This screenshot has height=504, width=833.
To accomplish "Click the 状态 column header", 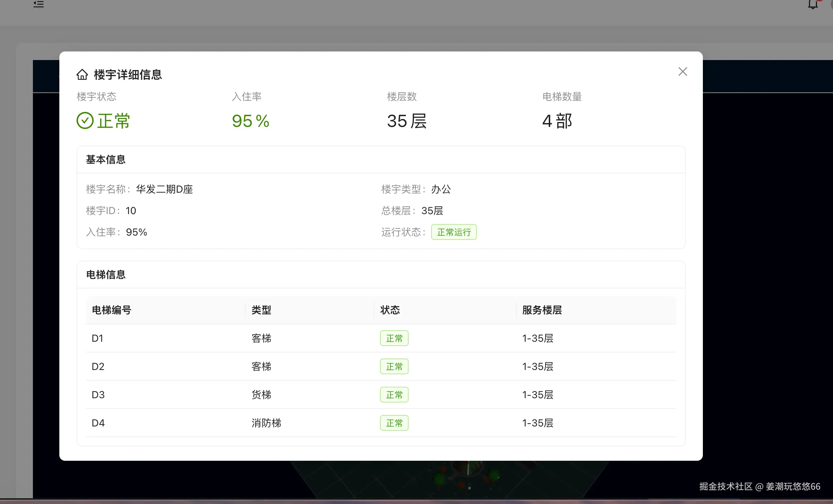I will pos(390,310).
